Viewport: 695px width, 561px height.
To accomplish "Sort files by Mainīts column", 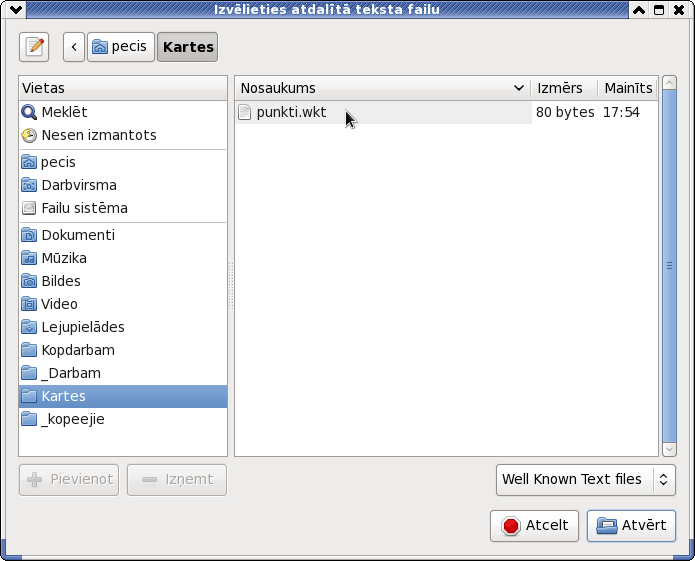I will click(x=628, y=88).
